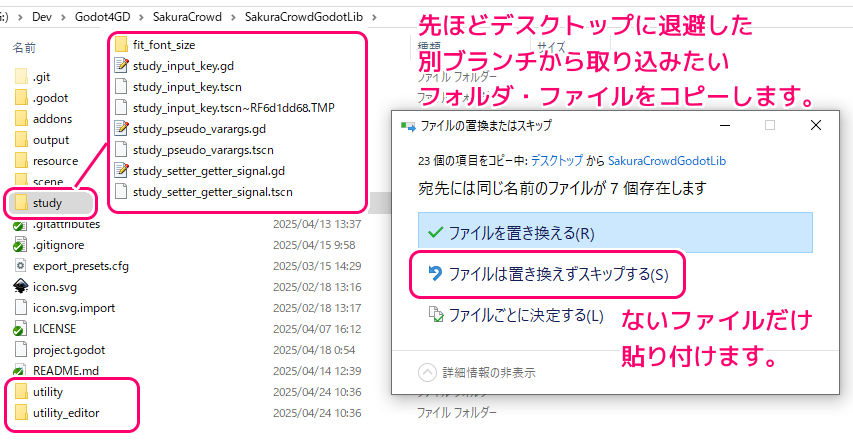Select .gitignore file name
The image size is (853, 442).
tap(59, 245)
